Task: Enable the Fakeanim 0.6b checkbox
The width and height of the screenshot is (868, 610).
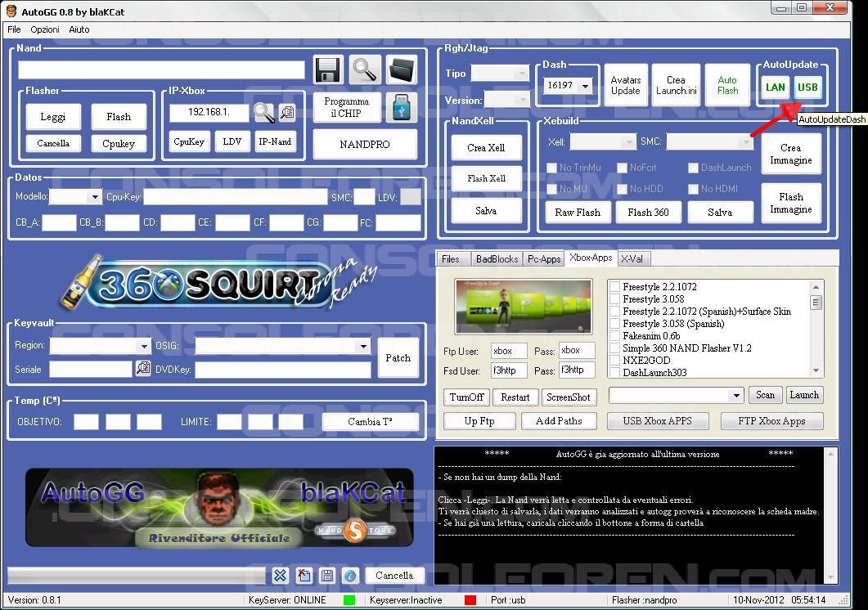Action: [615, 336]
